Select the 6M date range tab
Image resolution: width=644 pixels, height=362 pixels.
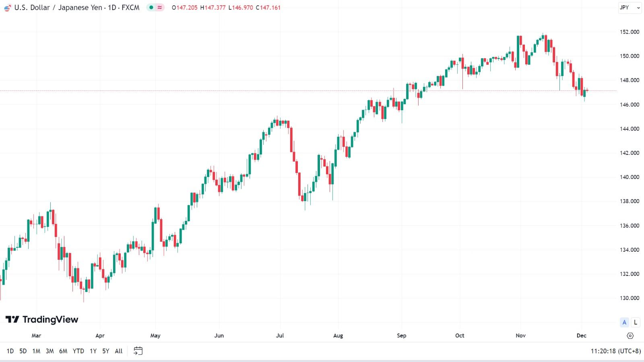pyautogui.click(x=63, y=351)
